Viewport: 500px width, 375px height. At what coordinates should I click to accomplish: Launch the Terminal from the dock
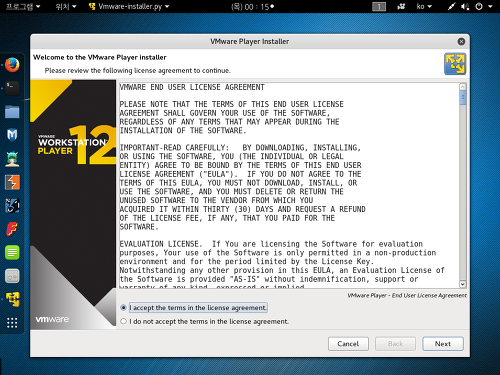tap(12, 88)
